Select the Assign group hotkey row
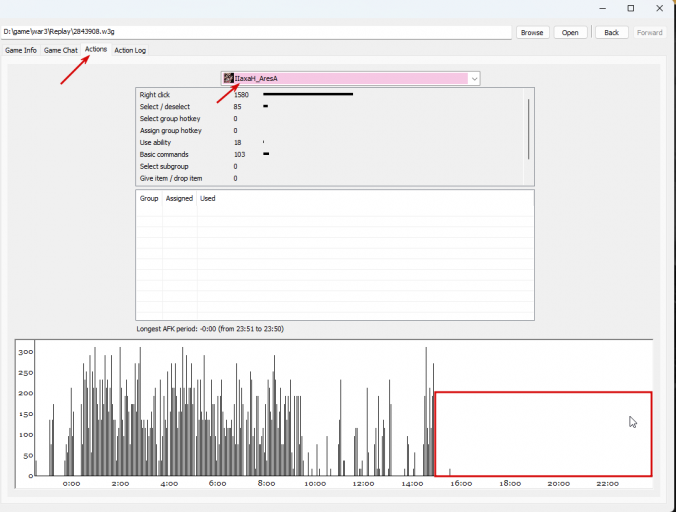The height and width of the screenshot is (512, 676). (330, 131)
